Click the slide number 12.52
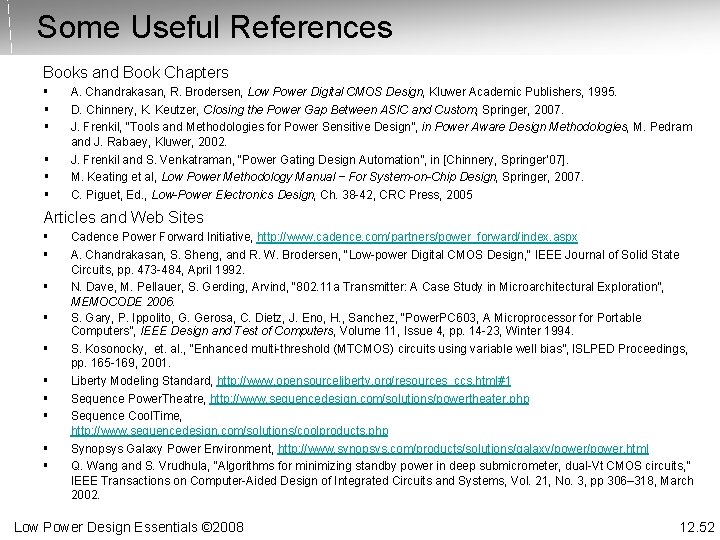This screenshot has height=540, width=720. tap(697, 528)
